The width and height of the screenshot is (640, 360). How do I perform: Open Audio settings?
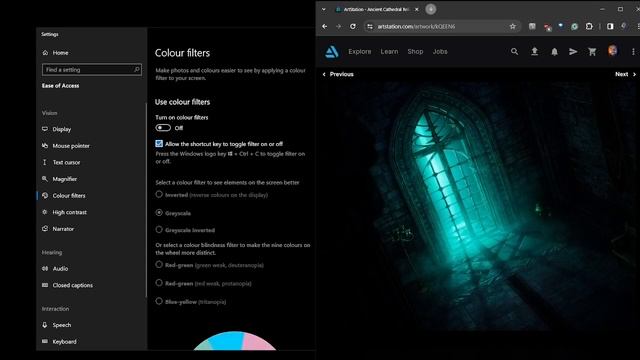pos(55,269)
